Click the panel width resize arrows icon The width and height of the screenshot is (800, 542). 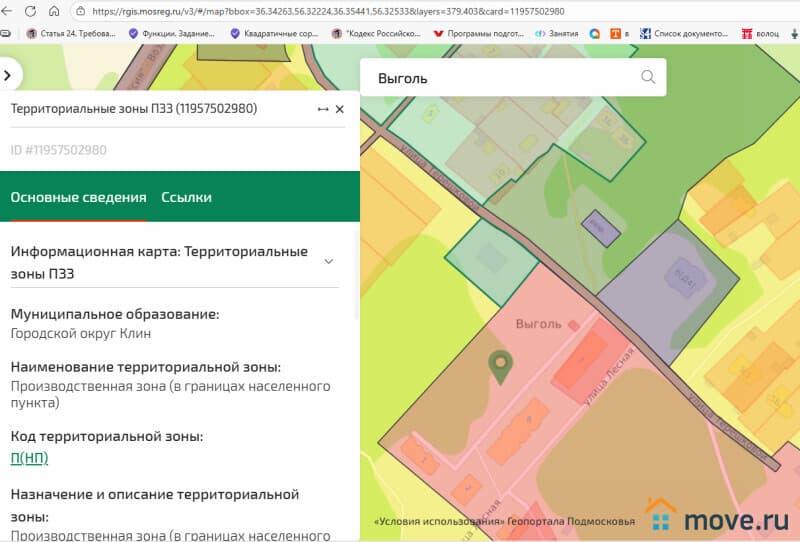click(x=323, y=109)
